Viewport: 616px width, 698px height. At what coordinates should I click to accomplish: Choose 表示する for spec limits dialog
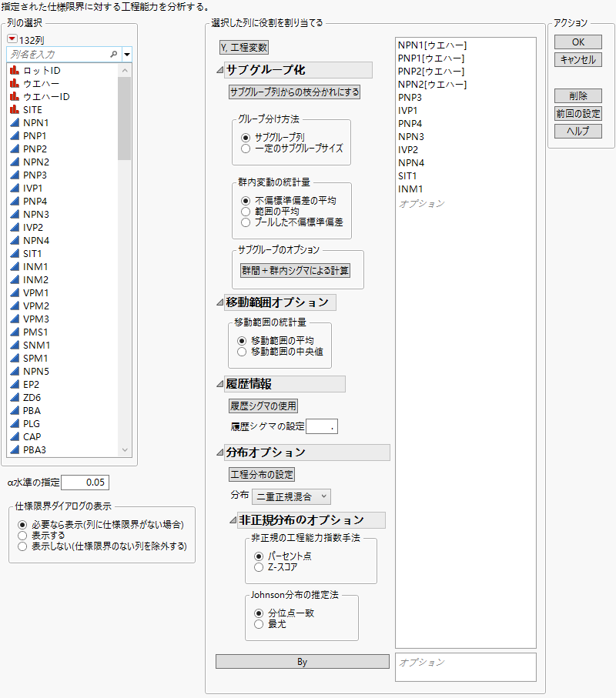[x=22, y=536]
